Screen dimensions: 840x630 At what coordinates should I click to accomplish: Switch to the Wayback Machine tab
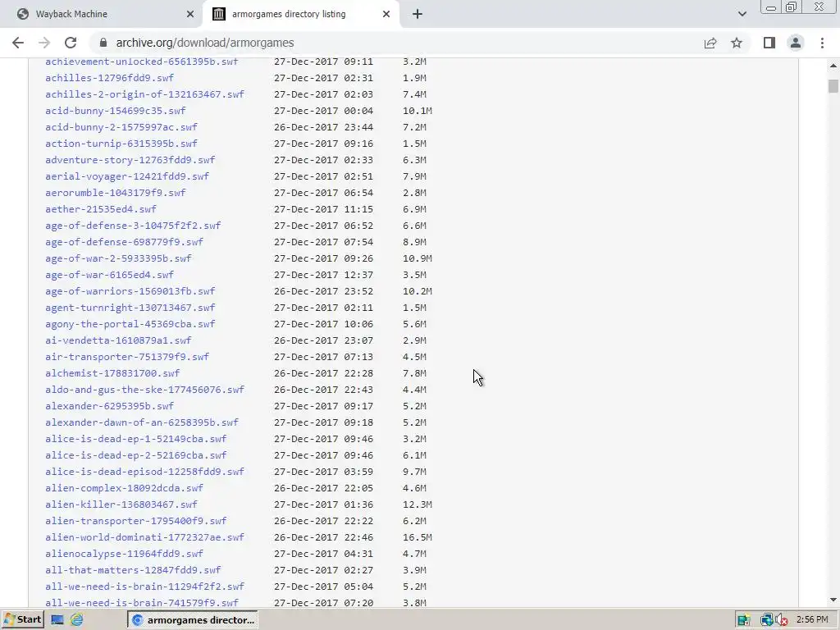pyautogui.click(x=101, y=14)
